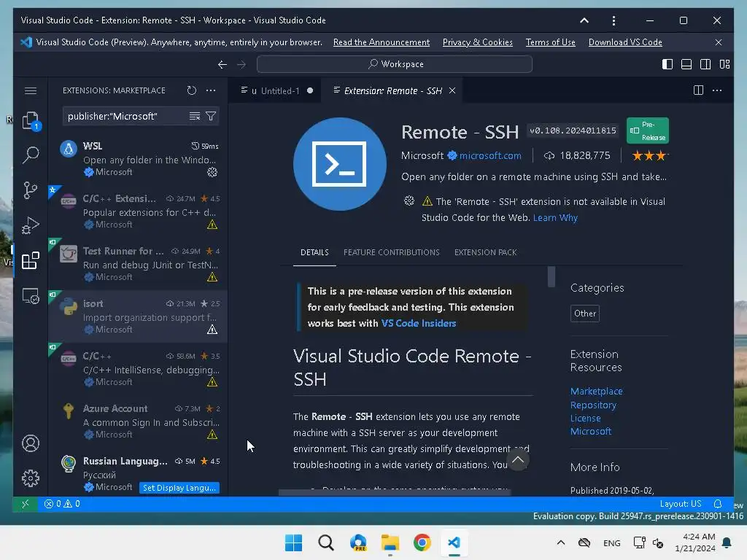Click the warning icon on isort extension

click(x=212, y=330)
